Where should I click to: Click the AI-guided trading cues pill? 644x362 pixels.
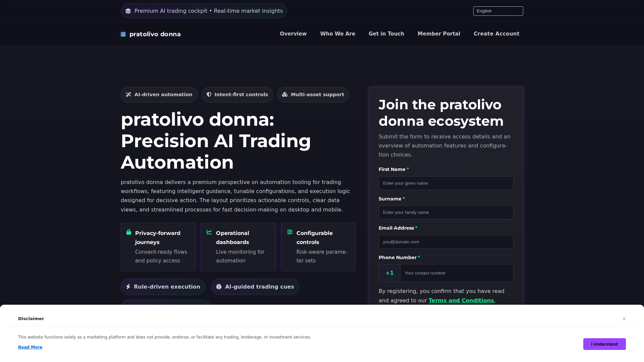[x=255, y=287]
